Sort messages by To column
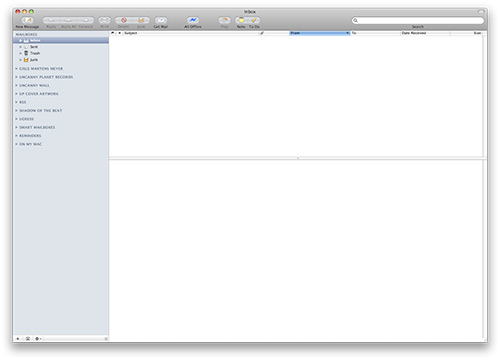The image size is (500, 360). pyautogui.click(x=375, y=33)
